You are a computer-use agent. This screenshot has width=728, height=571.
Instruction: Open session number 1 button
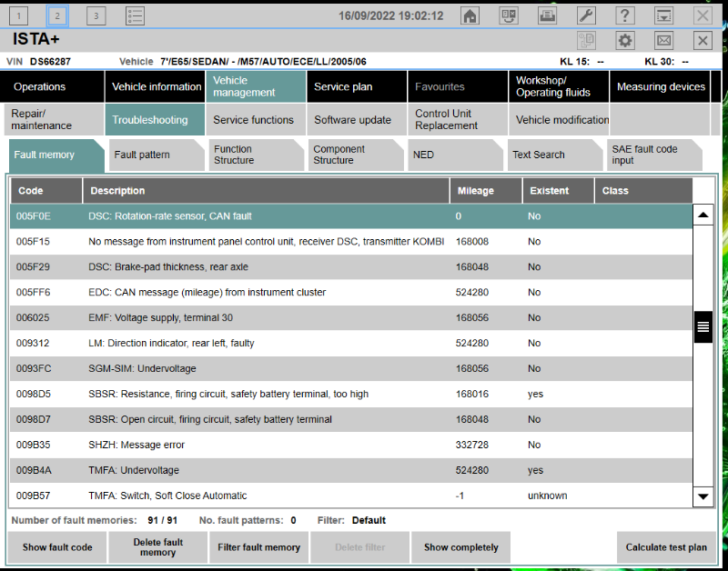18,16
